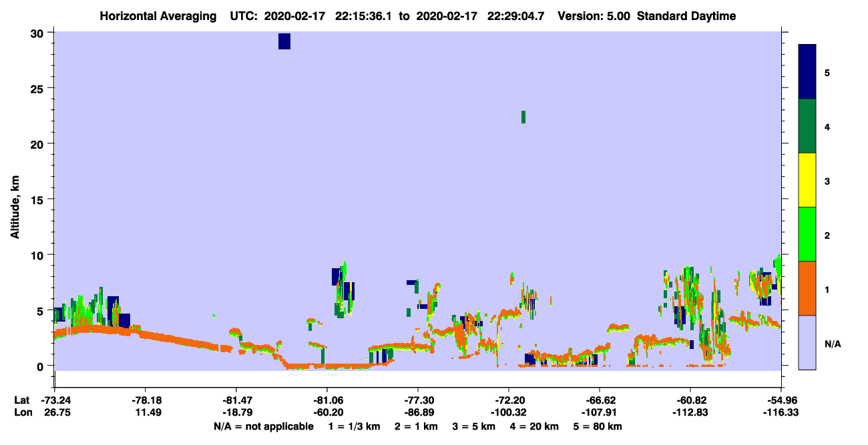The height and width of the screenshot is (445, 868).
Task: Click the altitude tick label 25
Action: tap(39, 88)
